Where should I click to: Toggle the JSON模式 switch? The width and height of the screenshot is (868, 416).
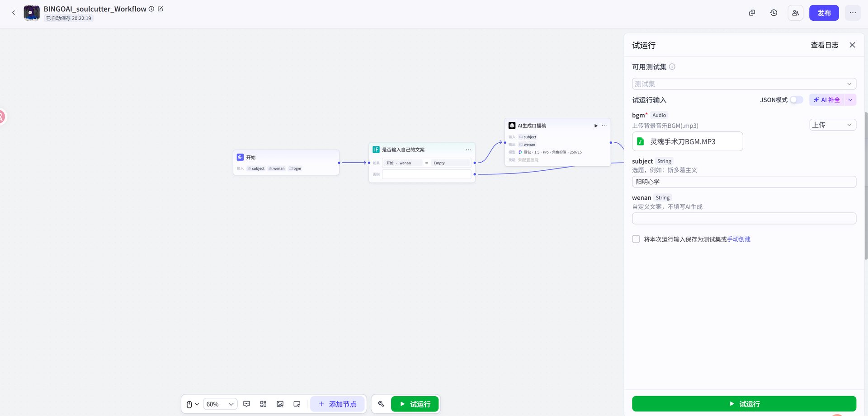(796, 100)
